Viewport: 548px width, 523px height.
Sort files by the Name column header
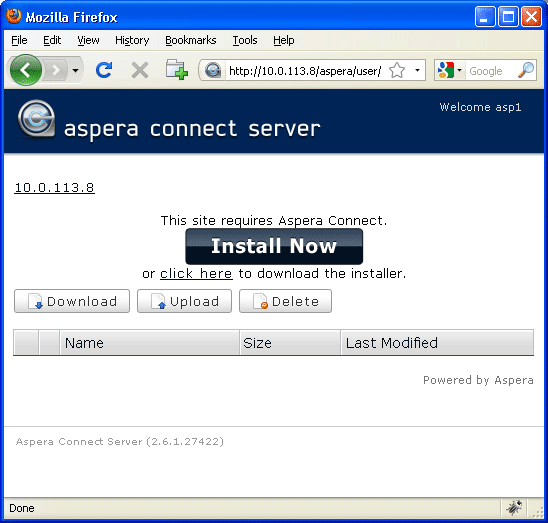[150, 343]
